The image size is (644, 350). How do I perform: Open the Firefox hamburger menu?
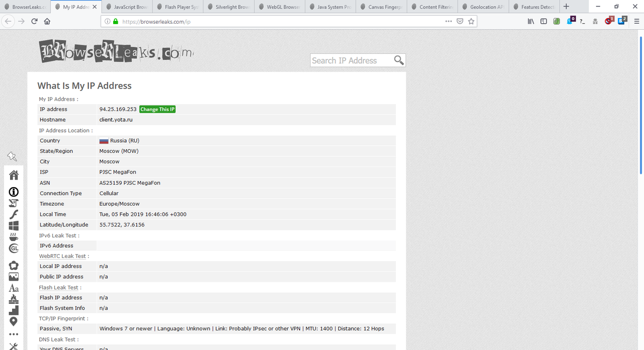pos(636,21)
